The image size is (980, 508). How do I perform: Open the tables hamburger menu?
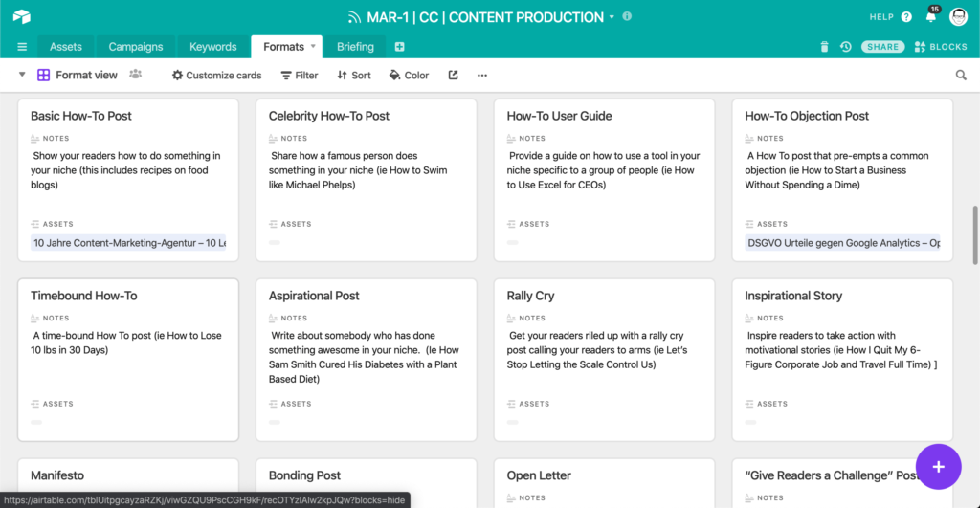pos(22,47)
